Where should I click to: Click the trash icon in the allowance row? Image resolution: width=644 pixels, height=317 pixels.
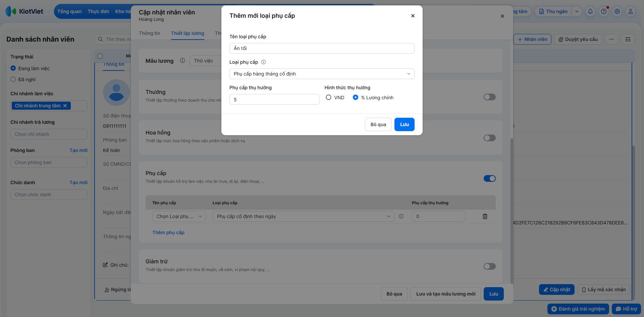pos(485,216)
